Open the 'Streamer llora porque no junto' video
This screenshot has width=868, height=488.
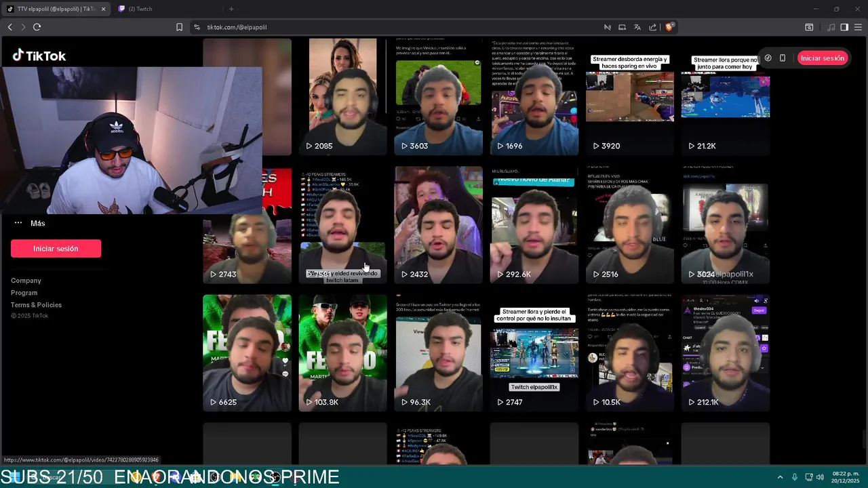tap(725, 96)
